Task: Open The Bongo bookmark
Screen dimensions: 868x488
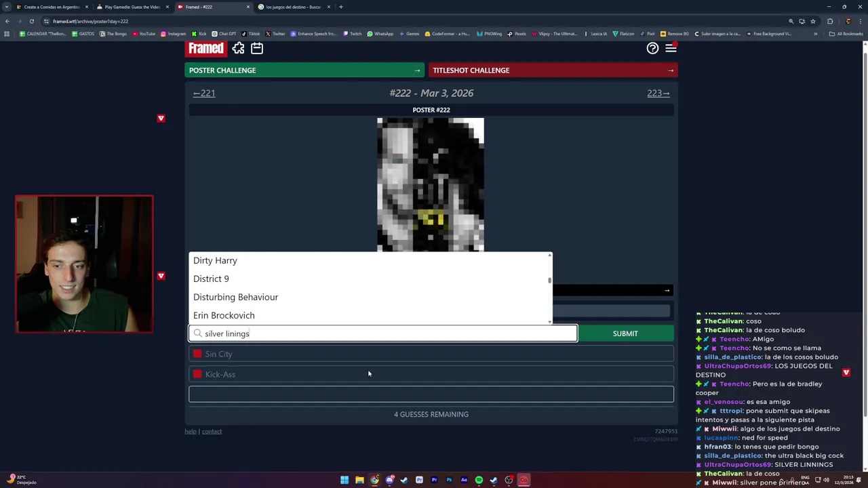Action: [113, 34]
